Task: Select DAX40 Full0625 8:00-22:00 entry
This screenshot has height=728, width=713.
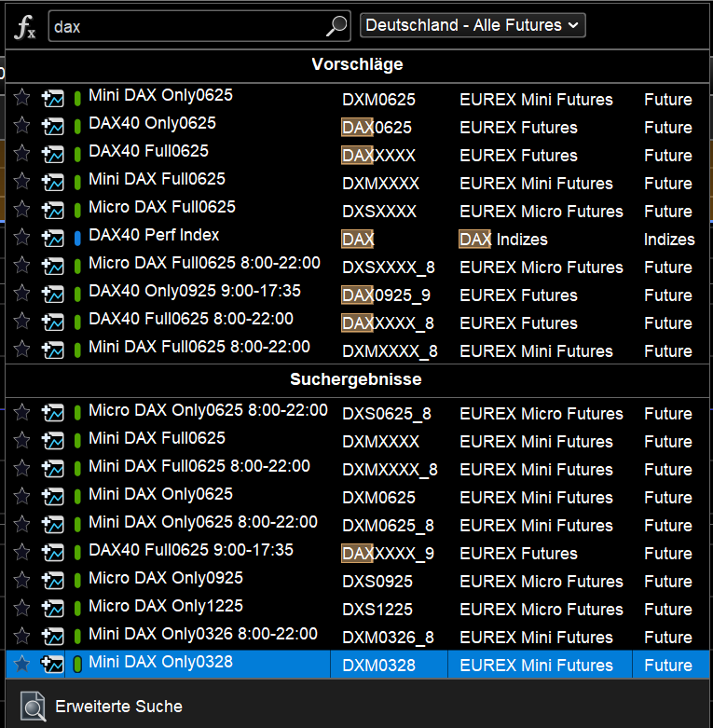Action: point(191,319)
